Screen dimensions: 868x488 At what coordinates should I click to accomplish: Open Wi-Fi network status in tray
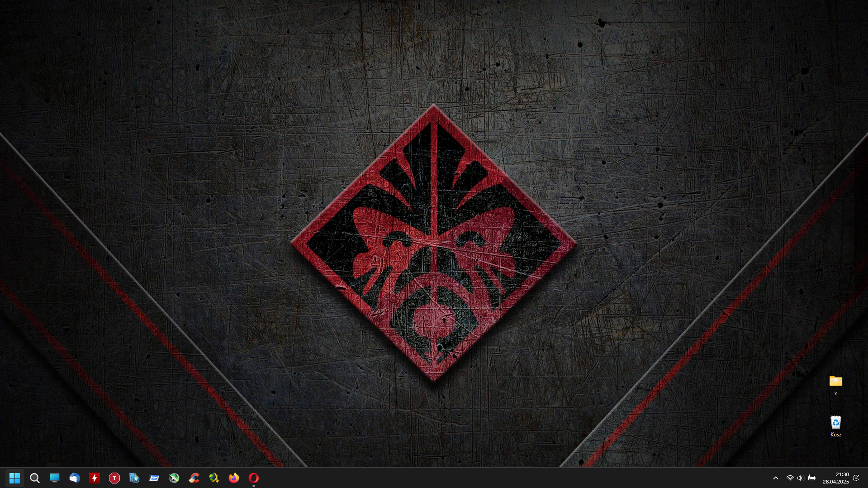coord(790,478)
